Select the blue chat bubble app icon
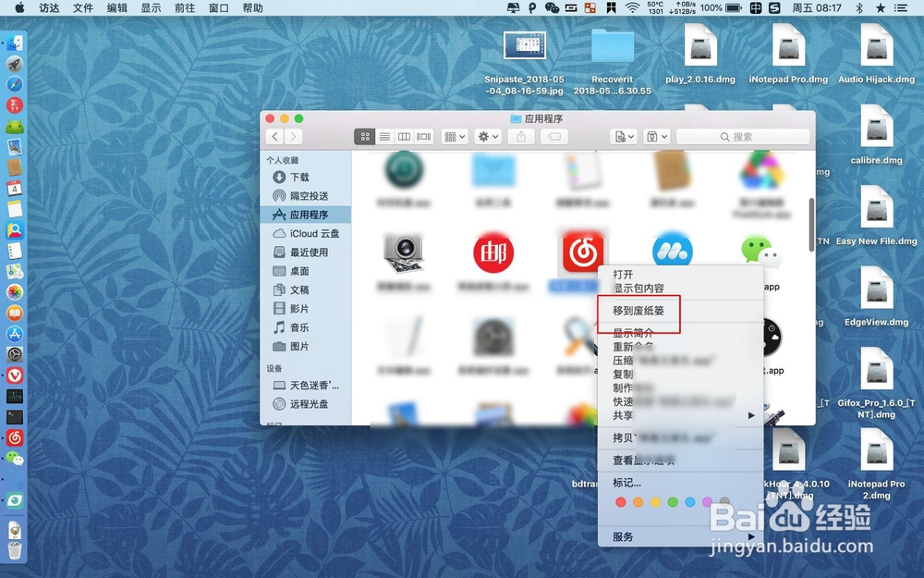Viewport: 924px width, 578px height. (x=673, y=250)
